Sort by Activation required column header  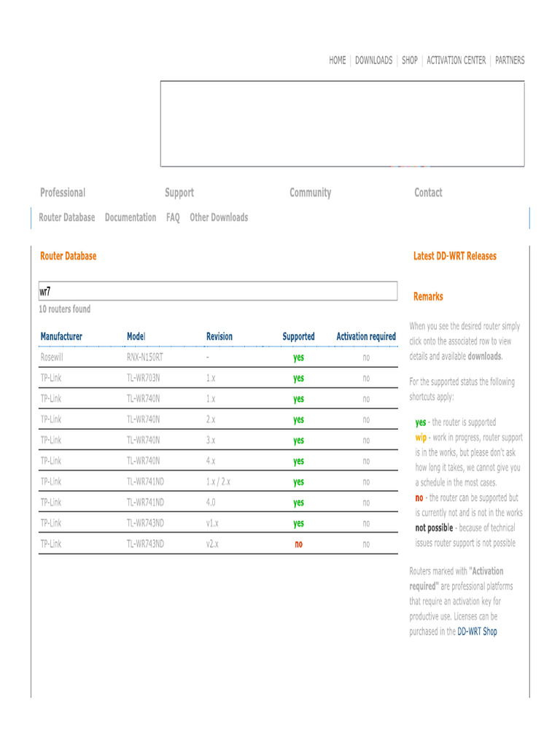[366, 336]
